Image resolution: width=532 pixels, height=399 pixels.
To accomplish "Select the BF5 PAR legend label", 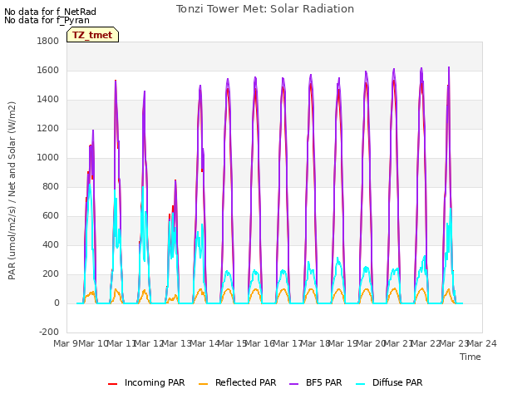I will point(324,382).
